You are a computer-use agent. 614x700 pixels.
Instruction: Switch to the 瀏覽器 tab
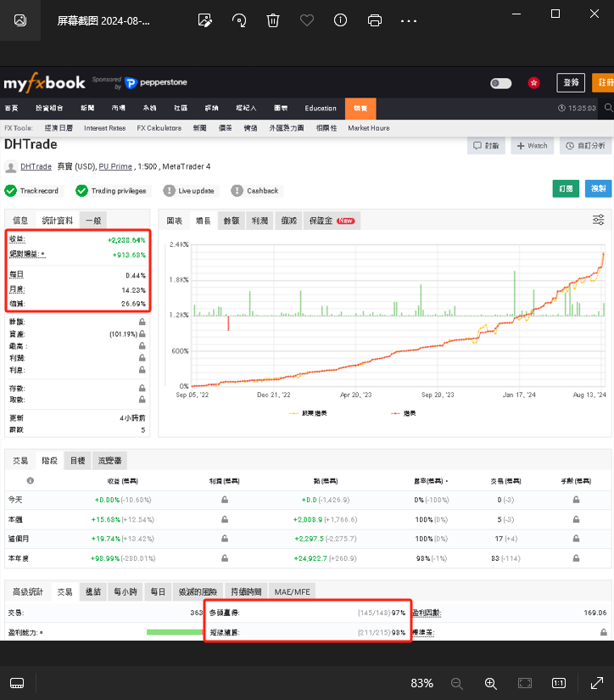[x=109, y=461]
